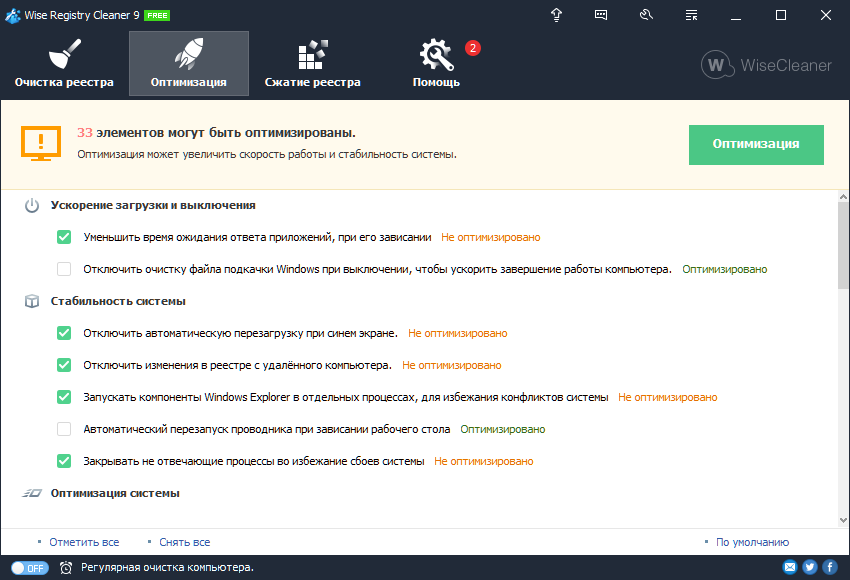Click Не оптимизировано status beside синем экране item
The width and height of the screenshot is (850, 580).
(458, 333)
